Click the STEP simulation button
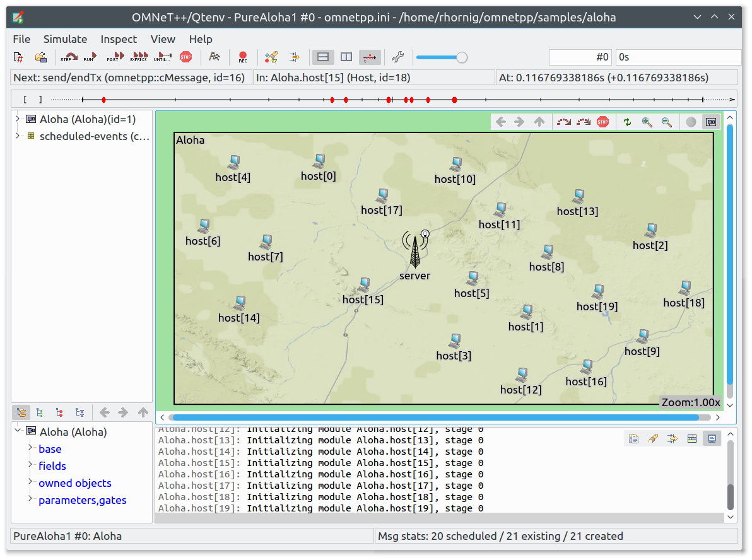Viewport: 752px width, 560px height. 69,57
